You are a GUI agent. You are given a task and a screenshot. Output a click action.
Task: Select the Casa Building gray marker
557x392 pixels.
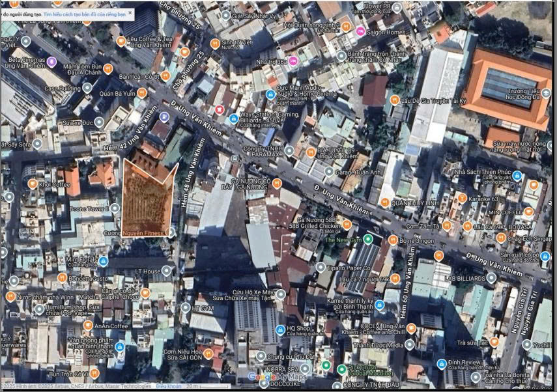87,88
